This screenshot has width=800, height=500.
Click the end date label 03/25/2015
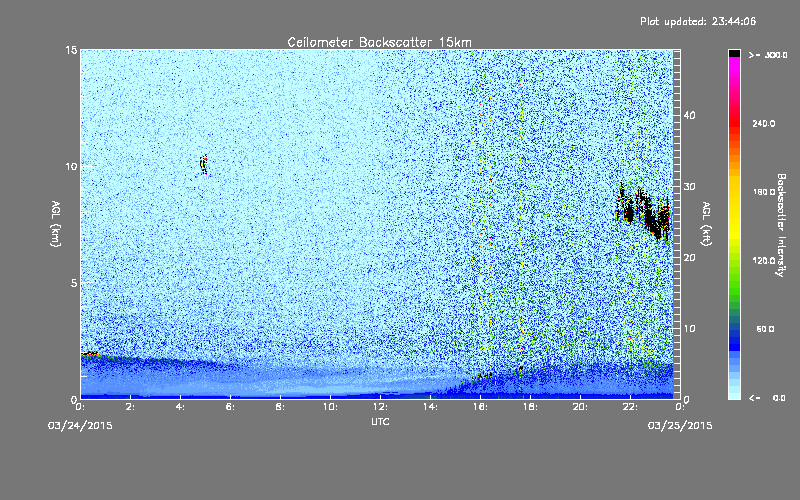pyautogui.click(x=680, y=426)
